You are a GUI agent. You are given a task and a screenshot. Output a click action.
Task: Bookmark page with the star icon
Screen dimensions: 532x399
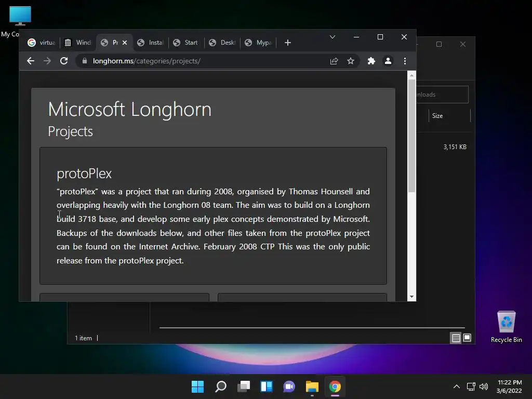point(351,61)
